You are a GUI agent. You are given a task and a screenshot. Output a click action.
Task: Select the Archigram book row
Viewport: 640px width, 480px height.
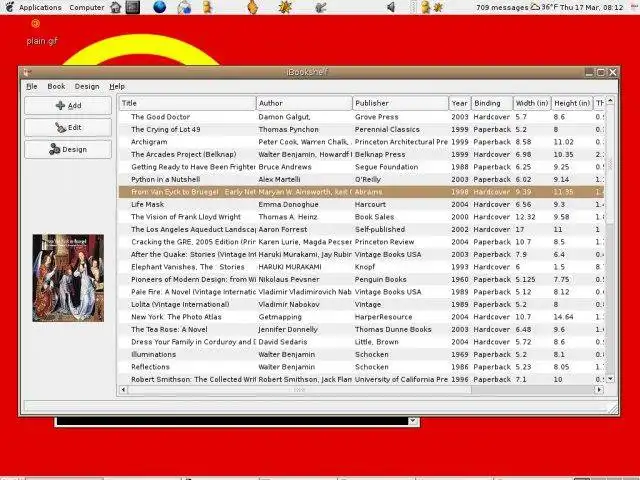(x=361, y=142)
